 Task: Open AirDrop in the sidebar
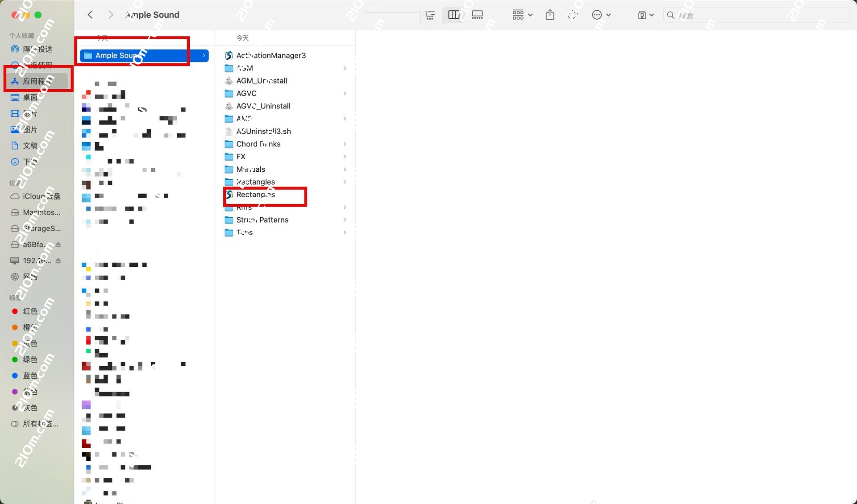(x=38, y=49)
